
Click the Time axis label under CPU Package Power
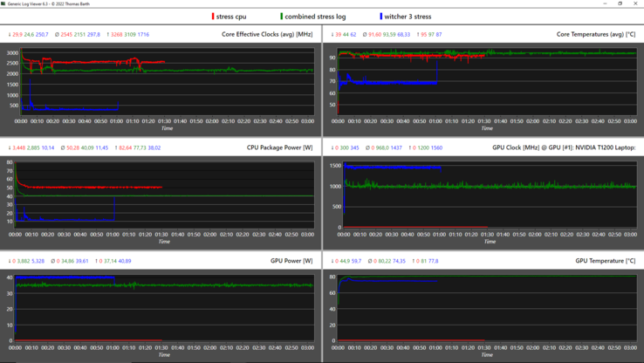point(163,242)
